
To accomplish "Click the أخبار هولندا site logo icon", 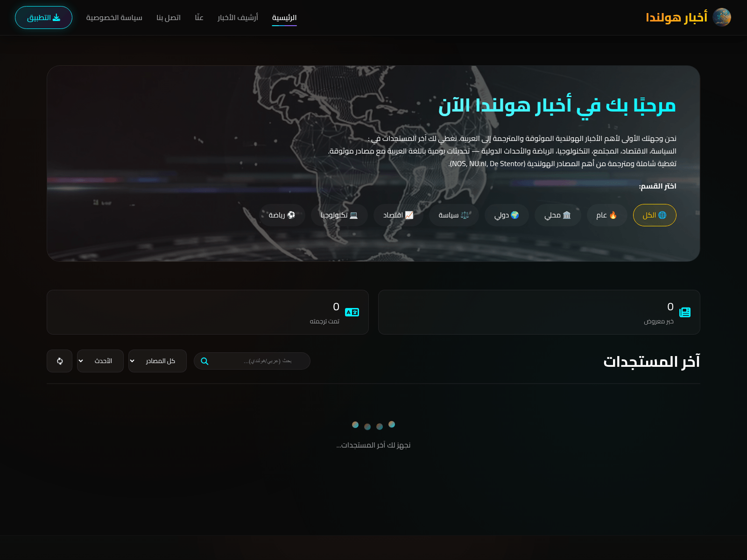I will (722, 17).
